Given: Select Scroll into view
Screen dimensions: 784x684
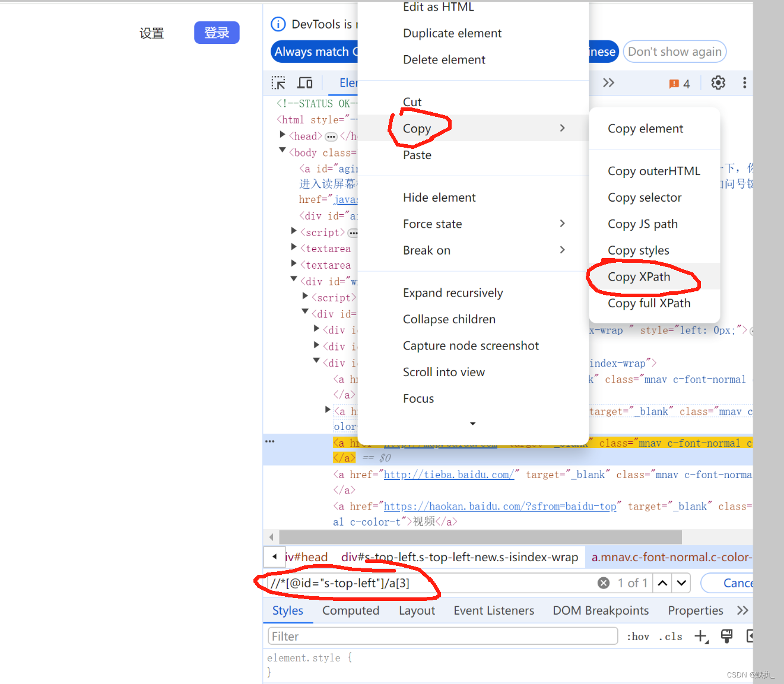Looking at the screenshot, I should click(473, 372).
